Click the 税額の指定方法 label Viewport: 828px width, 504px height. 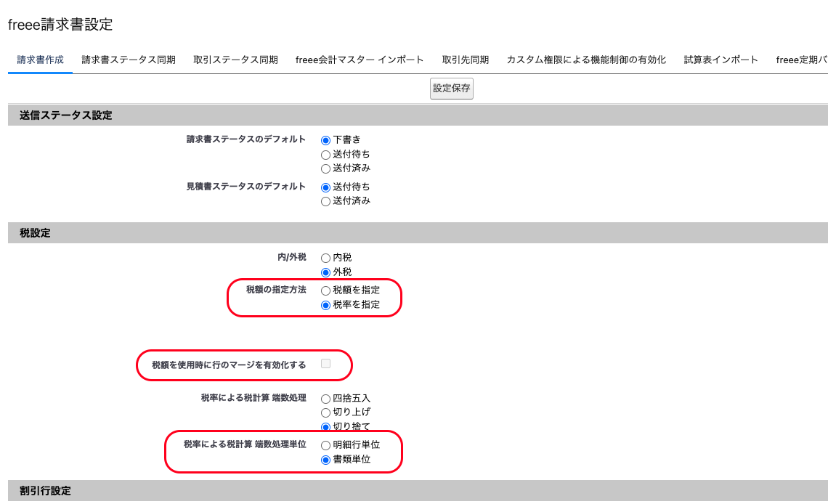coord(276,290)
